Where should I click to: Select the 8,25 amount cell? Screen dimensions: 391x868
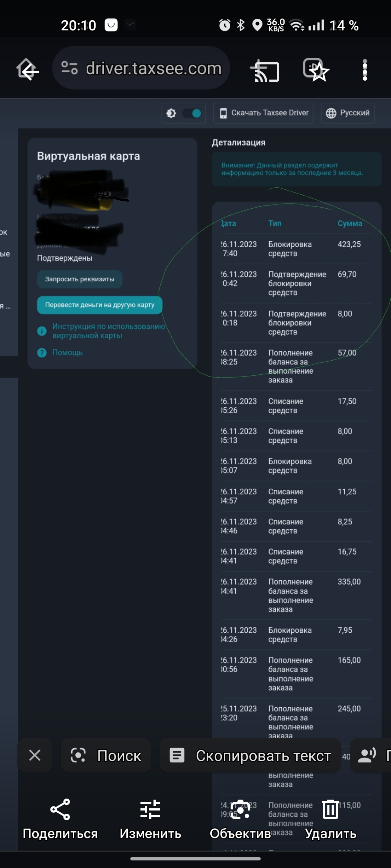pos(345,522)
